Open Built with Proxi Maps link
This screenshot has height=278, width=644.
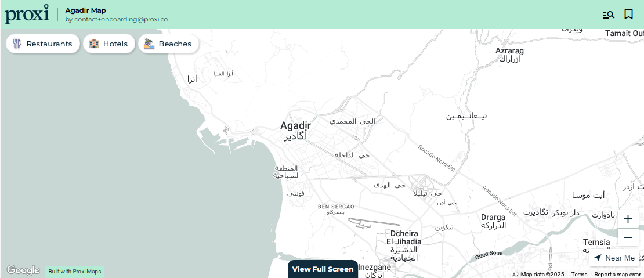point(75,272)
